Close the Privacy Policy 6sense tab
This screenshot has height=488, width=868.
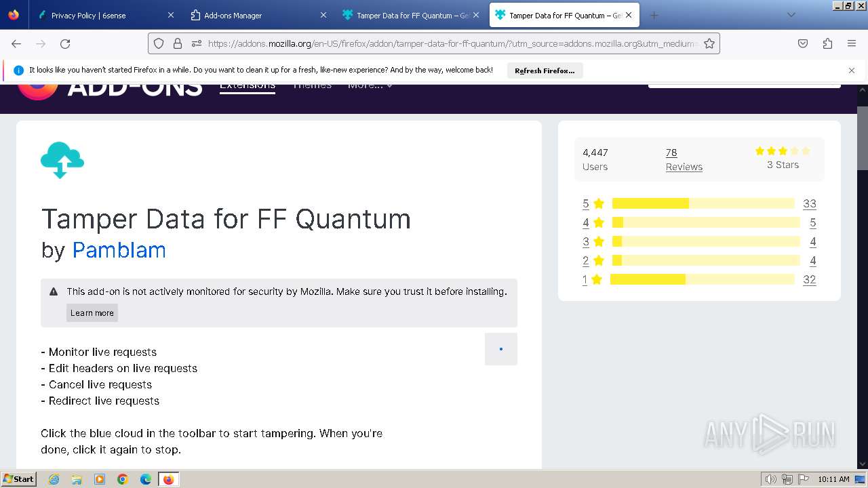coord(171,15)
